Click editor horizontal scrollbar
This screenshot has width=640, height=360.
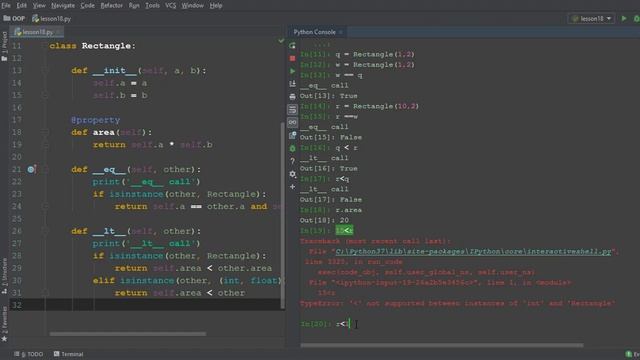click(128, 334)
